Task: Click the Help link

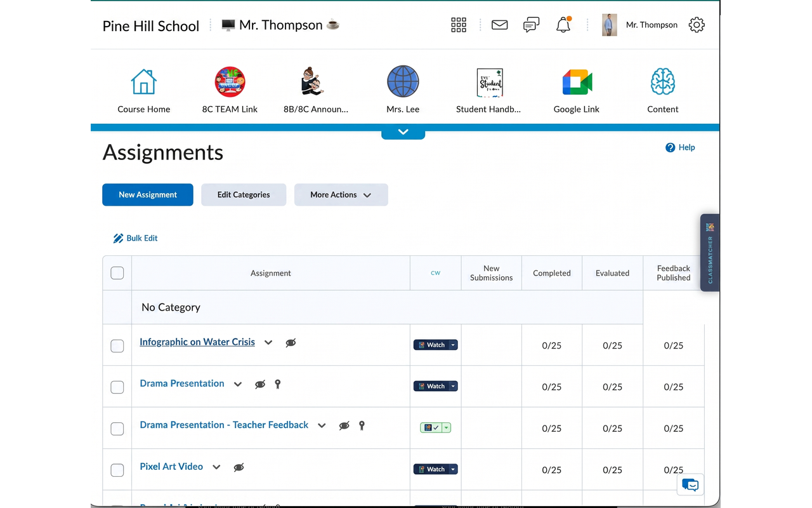Action: coord(680,147)
